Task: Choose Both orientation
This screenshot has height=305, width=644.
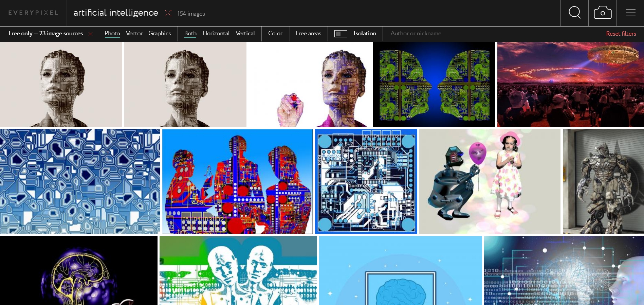Action: [x=190, y=33]
